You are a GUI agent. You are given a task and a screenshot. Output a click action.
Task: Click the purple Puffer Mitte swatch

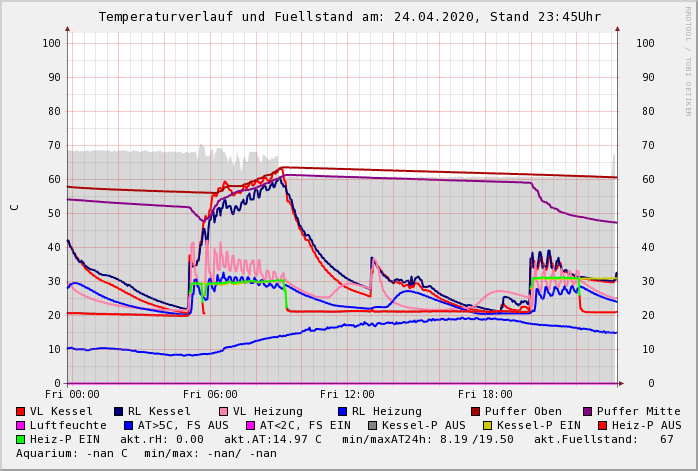coord(588,411)
